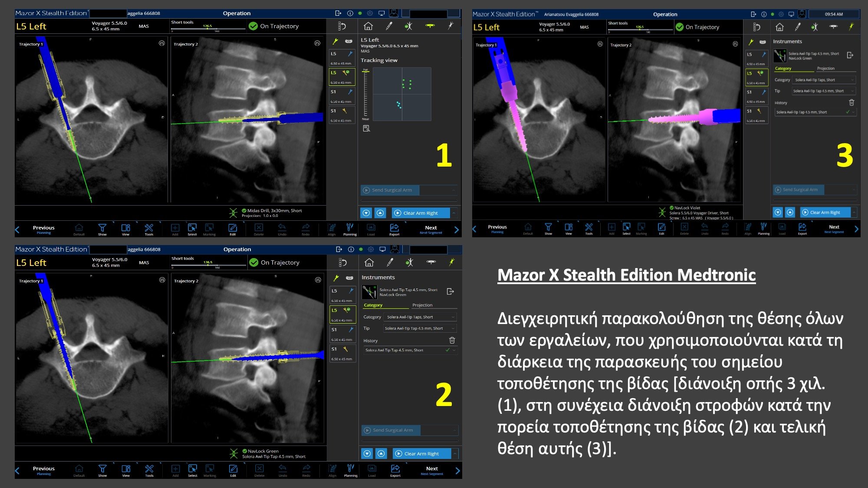
Task: Expand Send Surgical Arm dropdown, screenshot 1
Action: pos(454,190)
